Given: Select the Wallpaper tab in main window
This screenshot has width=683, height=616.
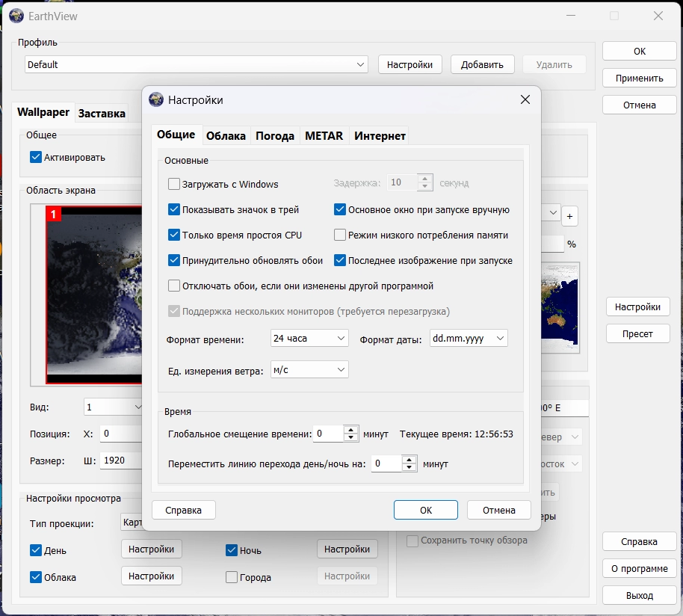Looking at the screenshot, I should pos(43,112).
